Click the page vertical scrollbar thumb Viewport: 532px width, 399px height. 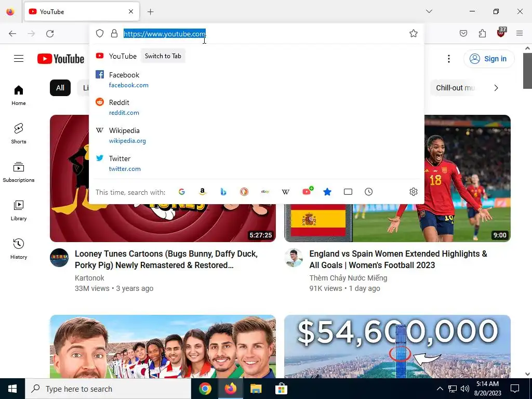(x=527, y=71)
